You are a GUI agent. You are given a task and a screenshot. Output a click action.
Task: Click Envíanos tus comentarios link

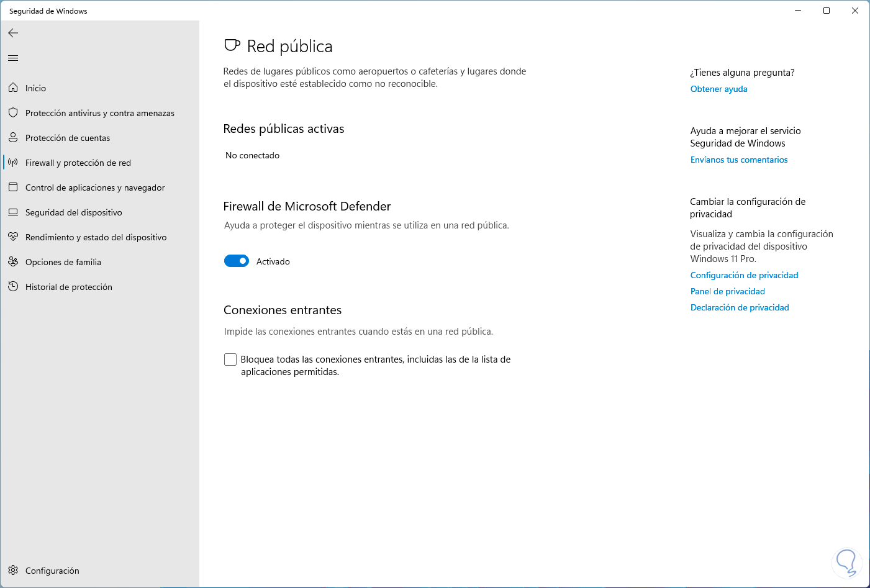coord(739,160)
